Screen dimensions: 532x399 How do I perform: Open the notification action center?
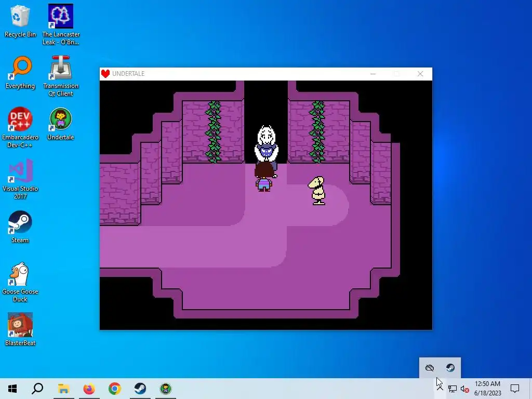515,389
